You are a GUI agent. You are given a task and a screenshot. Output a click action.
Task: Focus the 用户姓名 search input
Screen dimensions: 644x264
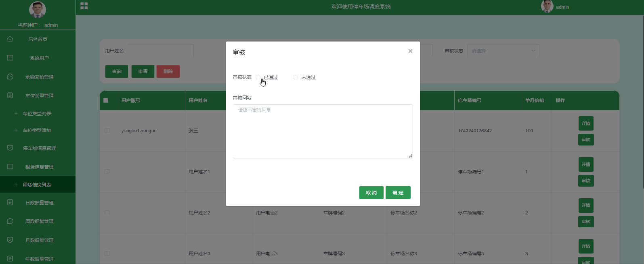coord(160,51)
